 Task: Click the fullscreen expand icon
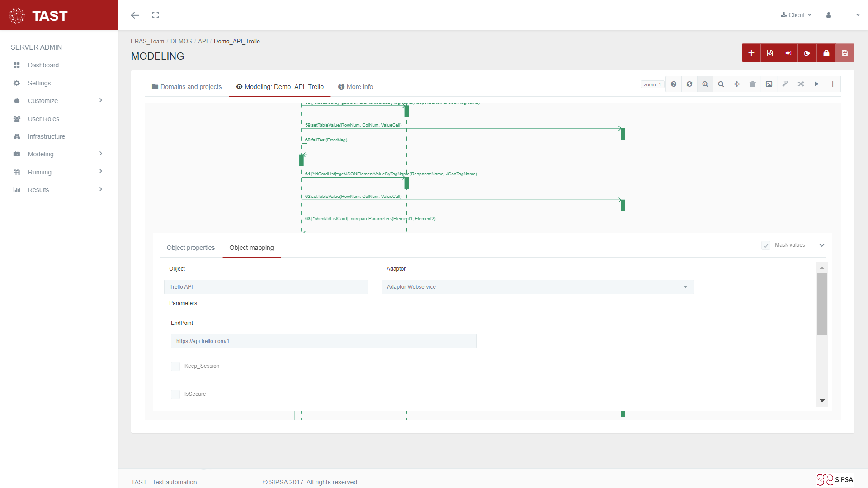coord(156,15)
